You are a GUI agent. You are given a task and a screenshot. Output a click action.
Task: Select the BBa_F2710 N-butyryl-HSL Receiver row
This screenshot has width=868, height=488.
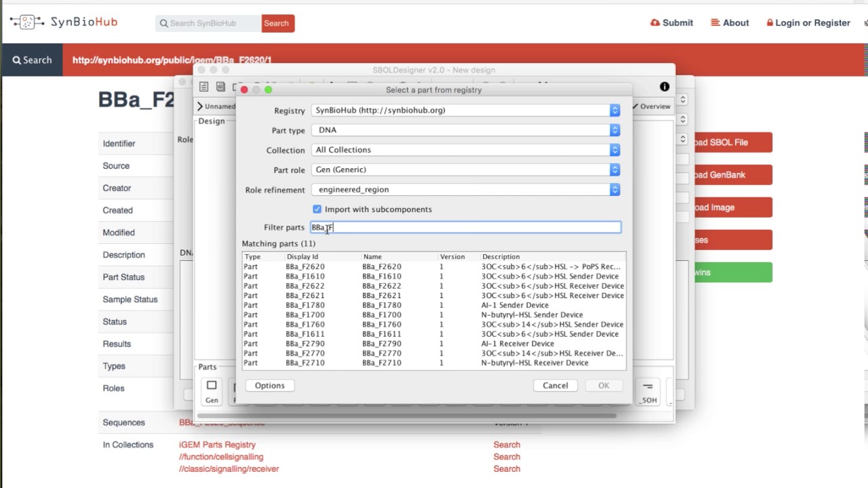(434, 363)
